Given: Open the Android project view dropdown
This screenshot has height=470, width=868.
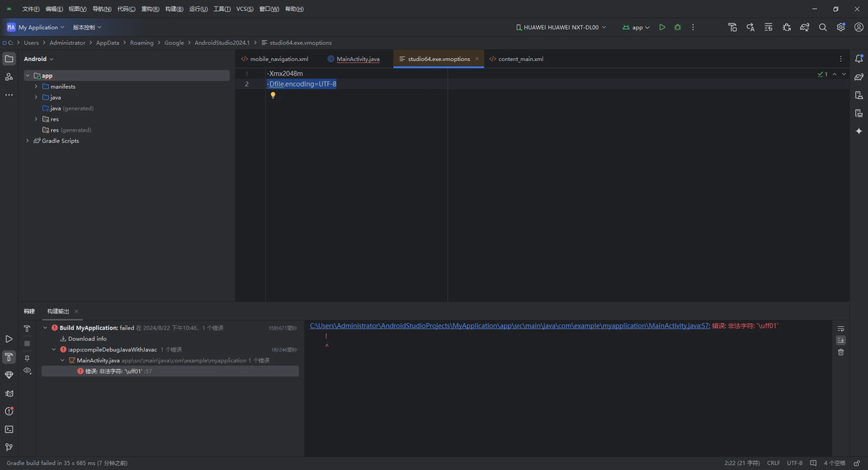Looking at the screenshot, I should coord(39,59).
